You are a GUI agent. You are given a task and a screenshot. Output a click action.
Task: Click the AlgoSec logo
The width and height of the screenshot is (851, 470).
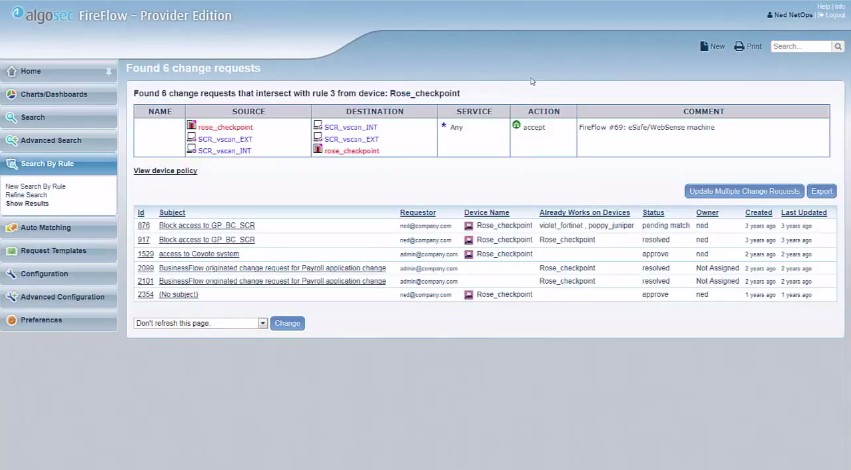tap(42, 15)
